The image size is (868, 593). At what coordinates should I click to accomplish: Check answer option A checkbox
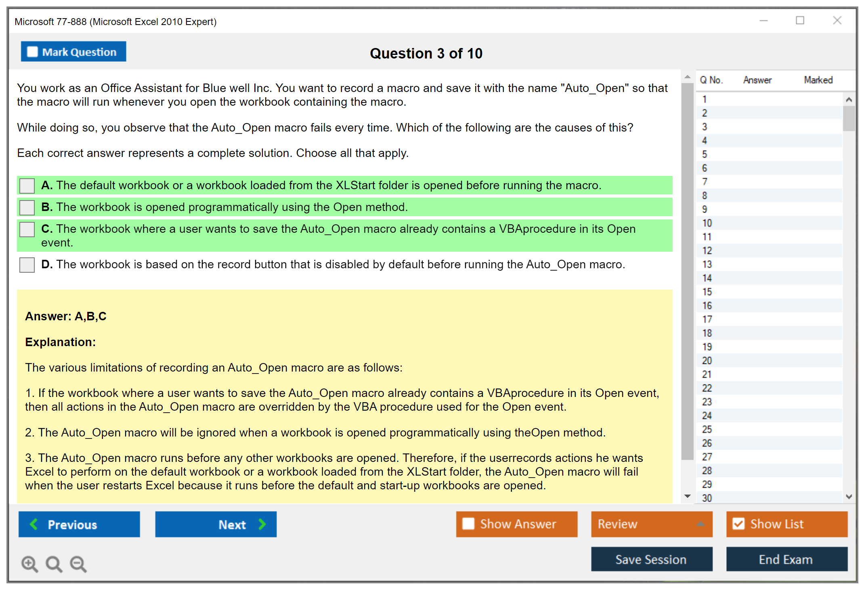(27, 186)
